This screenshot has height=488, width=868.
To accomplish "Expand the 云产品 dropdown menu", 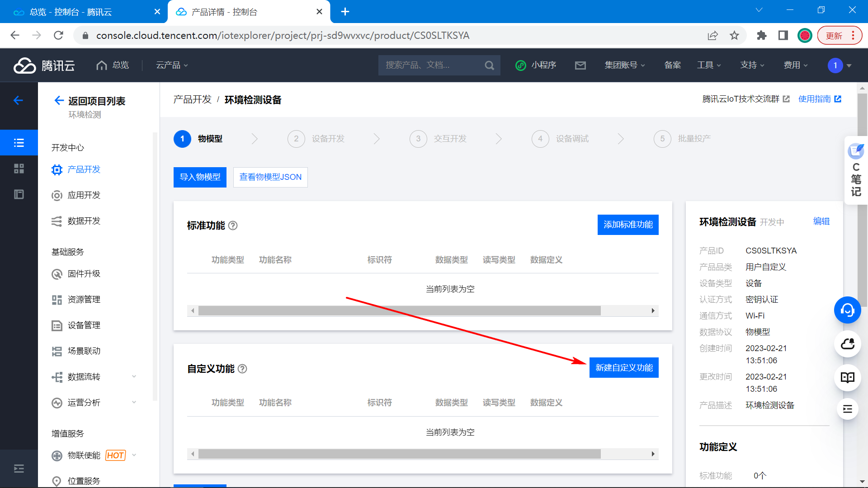I will (x=172, y=66).
